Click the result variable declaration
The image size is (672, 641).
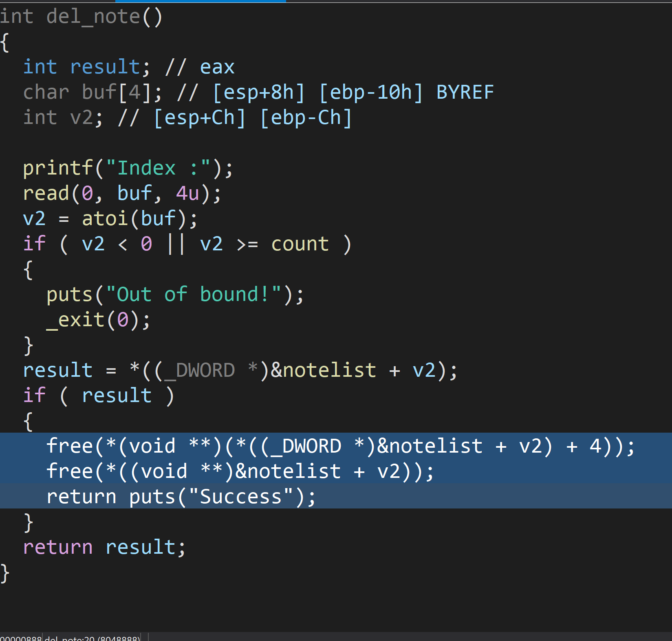[105, 67]
